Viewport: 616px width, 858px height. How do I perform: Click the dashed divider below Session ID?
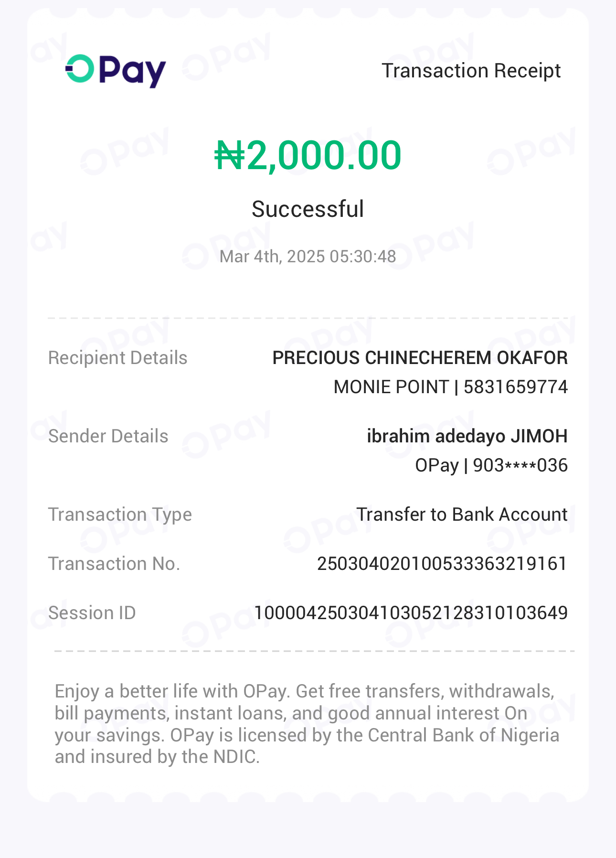pos(314,651)
